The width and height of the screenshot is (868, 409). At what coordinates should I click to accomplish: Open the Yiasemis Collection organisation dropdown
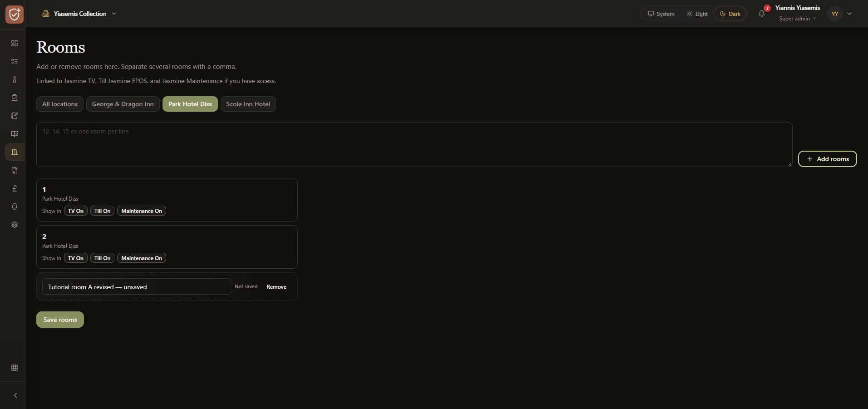tap(79, 14)
